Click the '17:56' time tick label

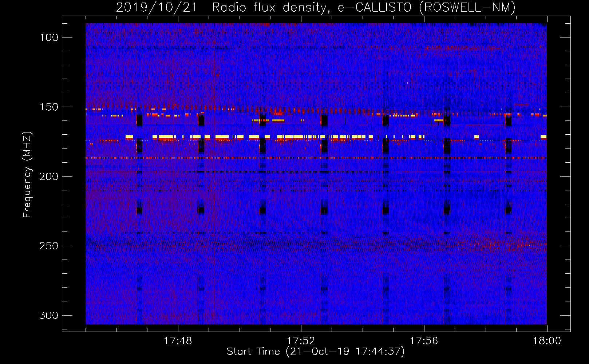[x=424, y=341]
